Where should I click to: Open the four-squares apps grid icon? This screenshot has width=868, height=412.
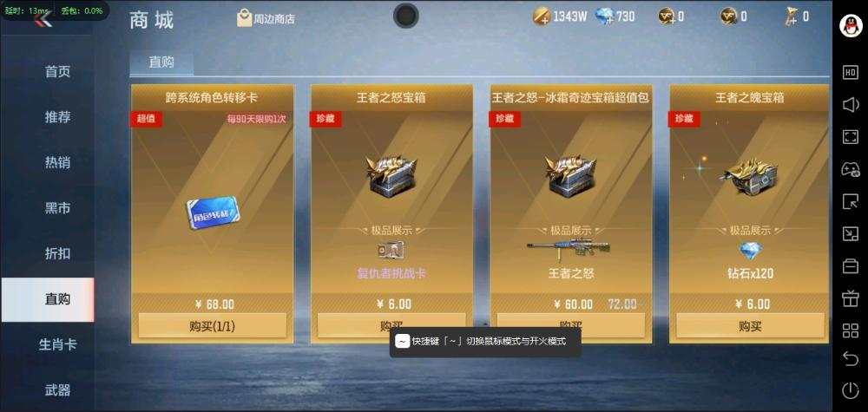click(x=851, y=330)
